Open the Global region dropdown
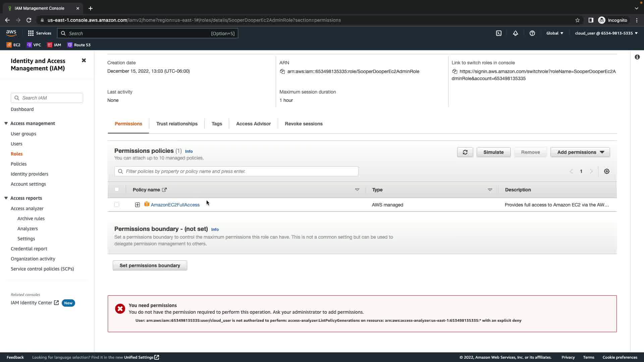This screenshot has height=362, width=644. [554, 33]
